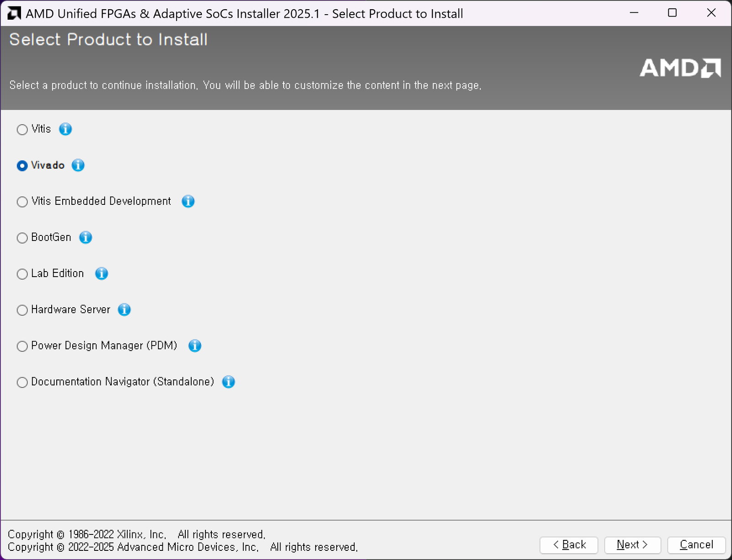Viewport: 732px width, 560px height.
Task: Show info for Vitis Embedded Development
Action: click(x=188, y=202)
